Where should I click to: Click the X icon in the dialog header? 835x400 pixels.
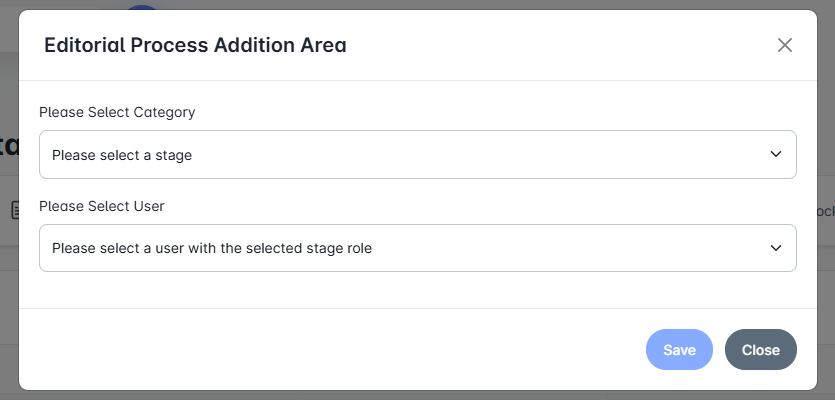coord(785,45)
